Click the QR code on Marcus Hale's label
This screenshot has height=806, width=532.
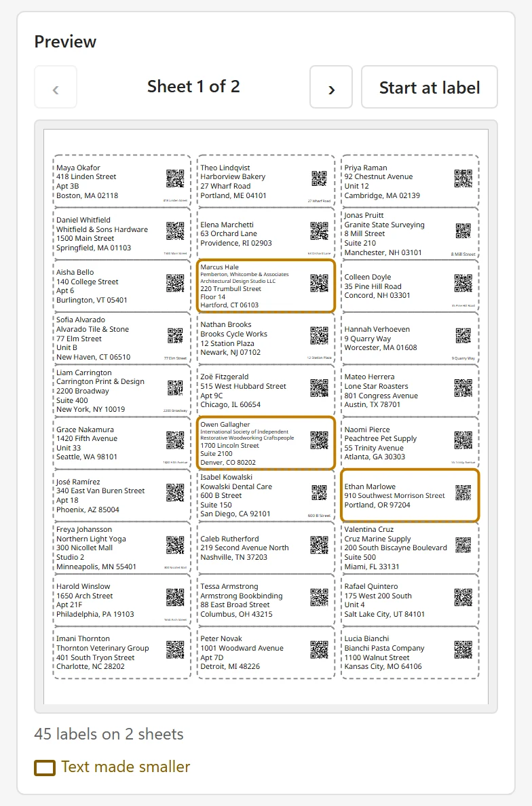[319, 283]
